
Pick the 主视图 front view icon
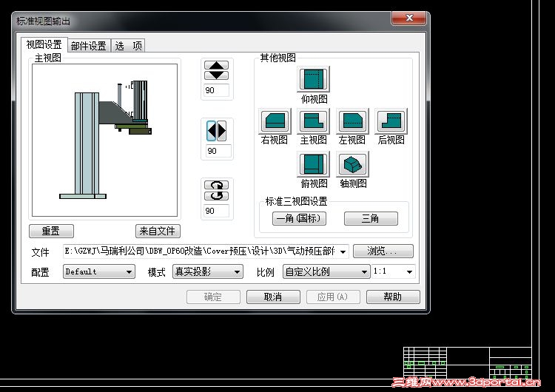tap(314, 121)
